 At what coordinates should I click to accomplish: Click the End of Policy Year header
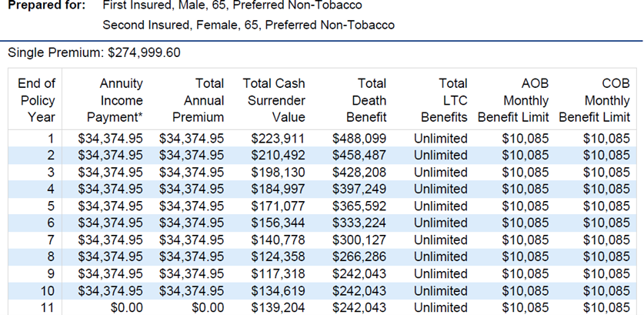36,100
